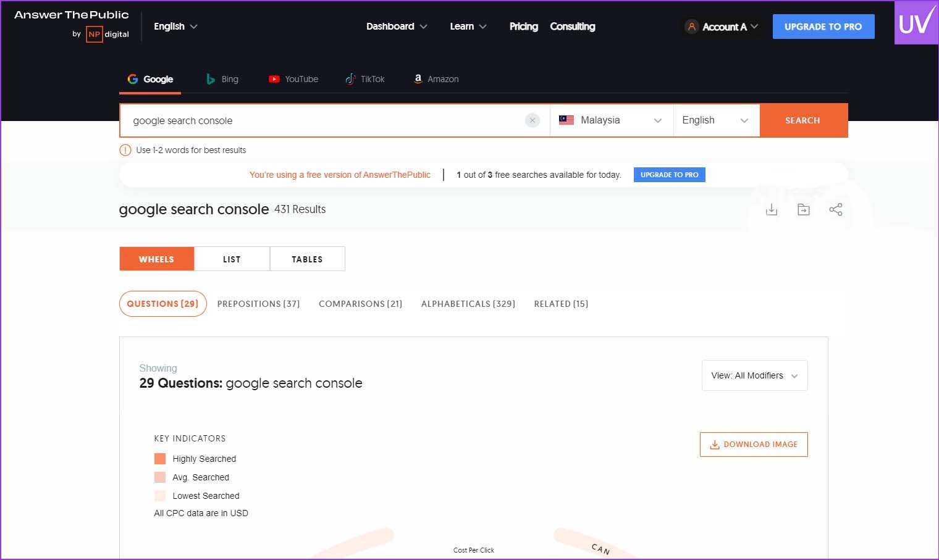Screen dimensions: 939x560
Task: Click the TikTok note icon
Action: [x=350, y=79]
